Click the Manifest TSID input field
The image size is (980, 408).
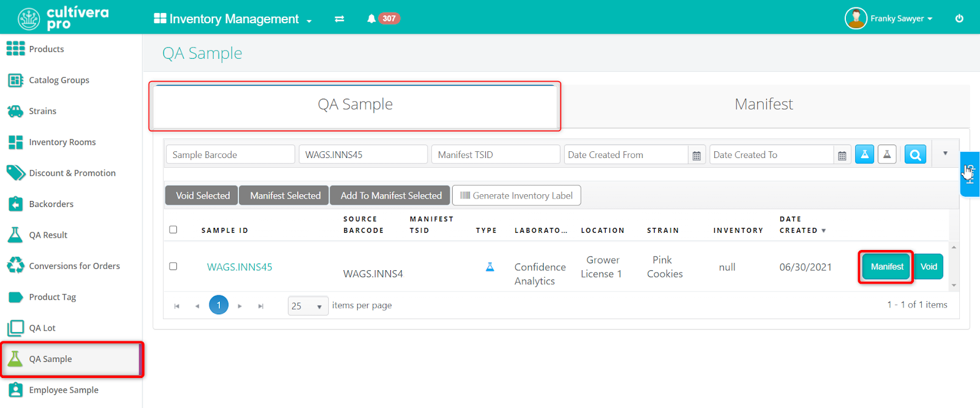496,154
